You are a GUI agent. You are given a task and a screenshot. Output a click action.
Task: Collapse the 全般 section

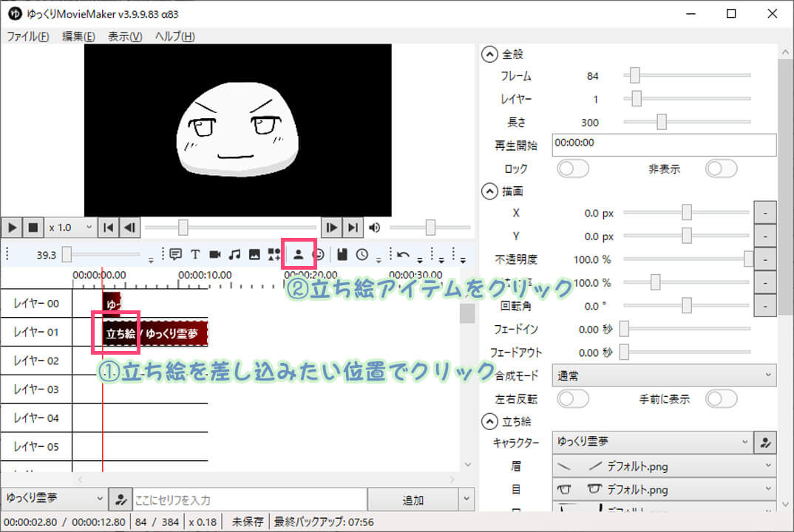(489, 54)
